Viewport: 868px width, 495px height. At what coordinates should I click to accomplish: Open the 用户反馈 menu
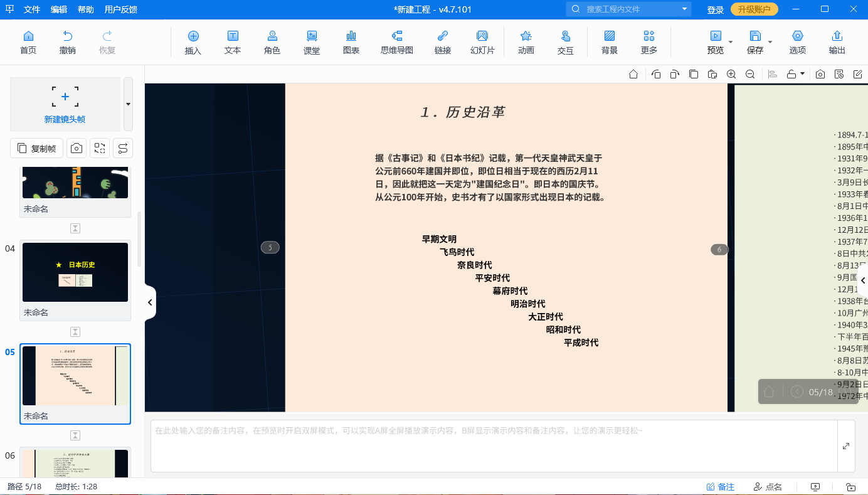coord(121,9)
